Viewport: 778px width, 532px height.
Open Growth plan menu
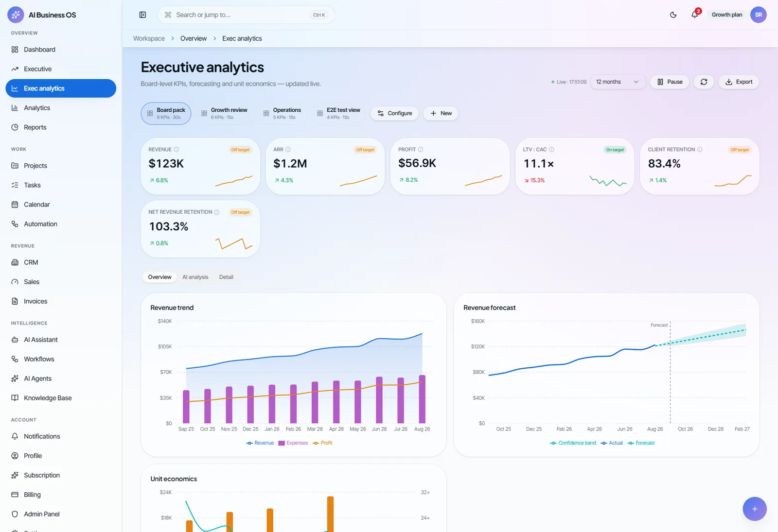(x=726, y=15)
